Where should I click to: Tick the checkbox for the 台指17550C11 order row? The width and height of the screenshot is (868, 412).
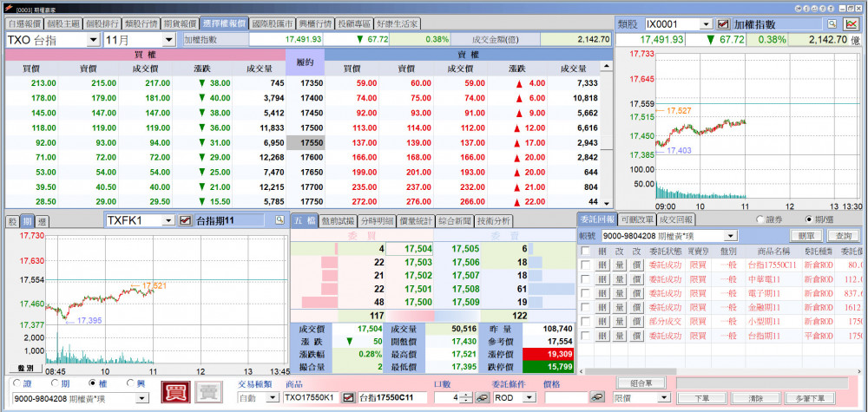click(x=586, y=265)
